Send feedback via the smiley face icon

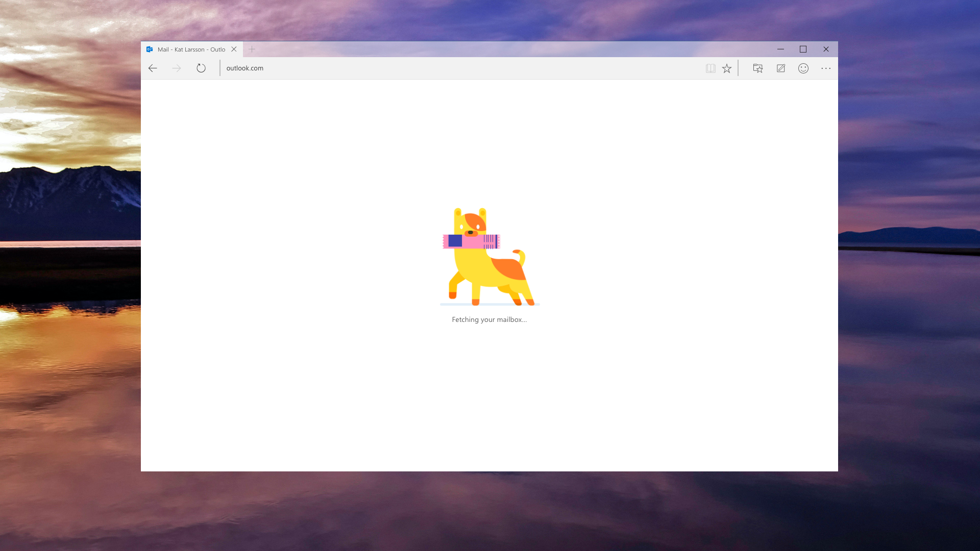pyautogui.click(x=803, y=68)
